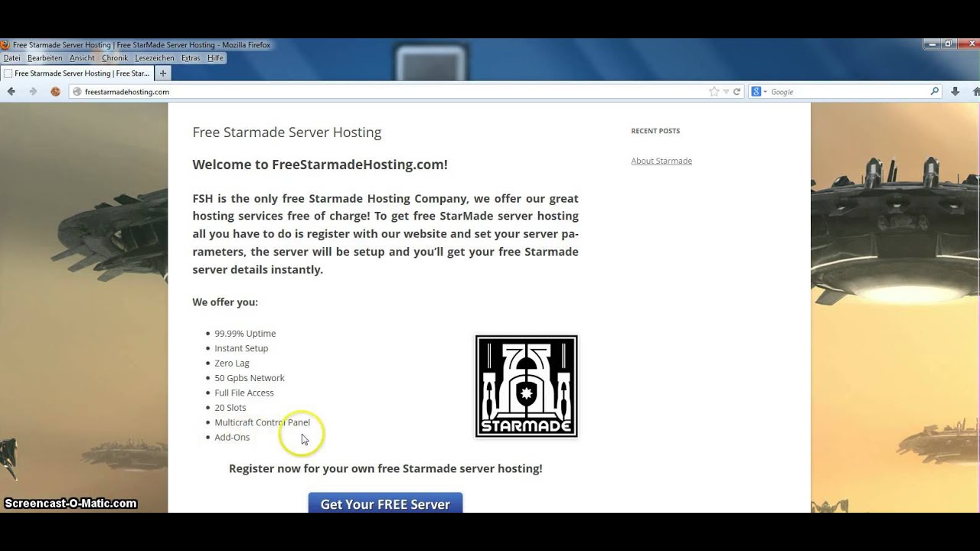Click the 'Full File Access' list item
Screen dimensions: 980x551
coord(244,393)
